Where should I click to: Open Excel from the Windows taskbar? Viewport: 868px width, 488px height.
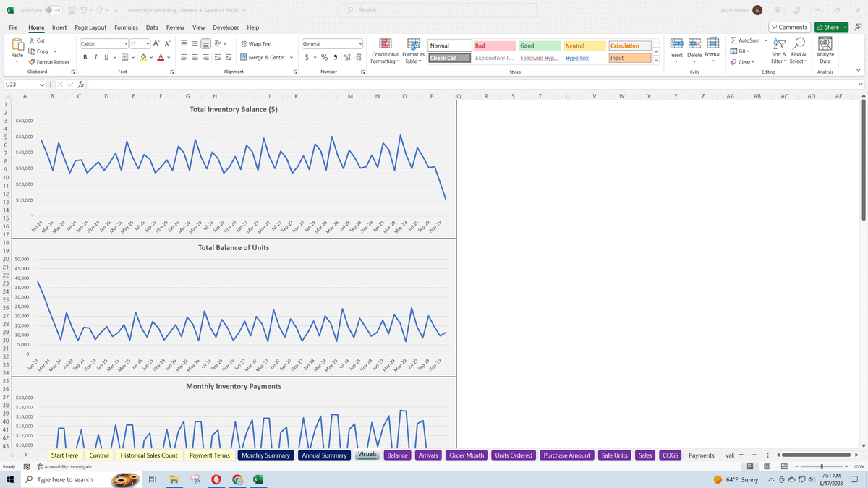258,479
